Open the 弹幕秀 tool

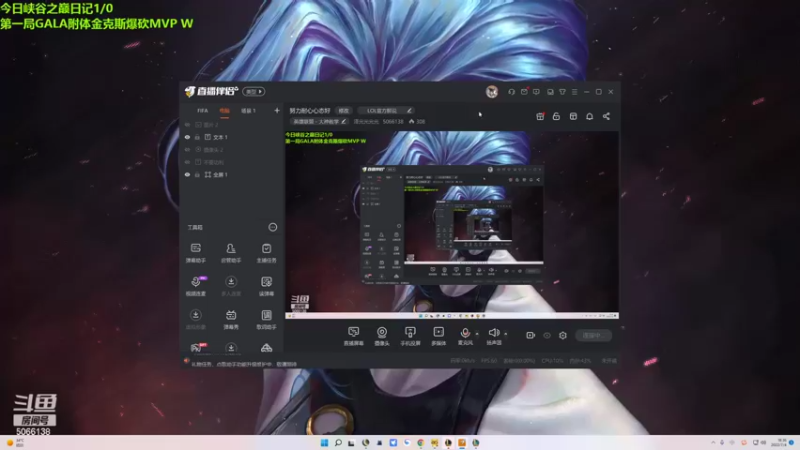(x=231, y=319)
